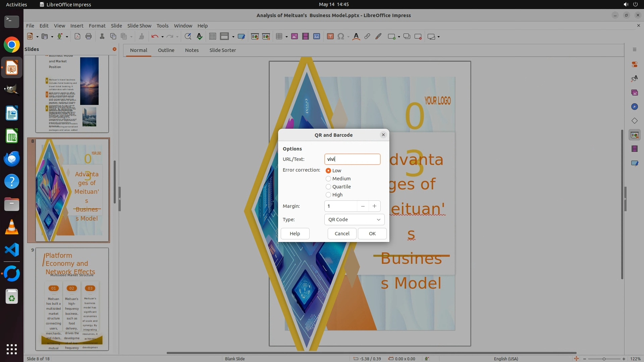The image size is (644, 362).
Task: Open the Navigator sidebar icon
Action: 634,107
